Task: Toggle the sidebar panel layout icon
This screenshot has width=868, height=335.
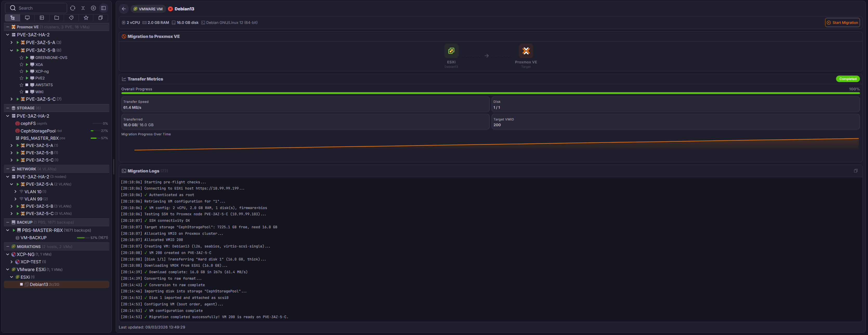Action: click(103, 8)
